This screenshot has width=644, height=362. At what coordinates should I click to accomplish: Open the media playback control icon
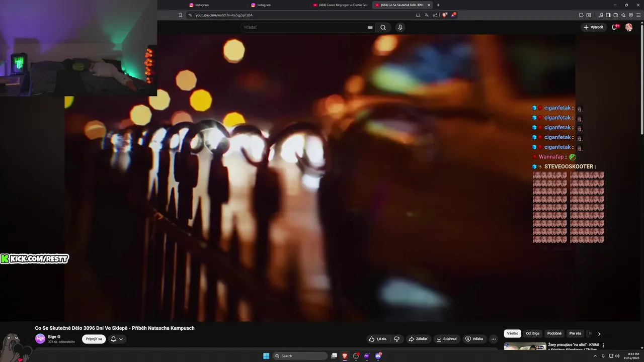coord(601,15)
